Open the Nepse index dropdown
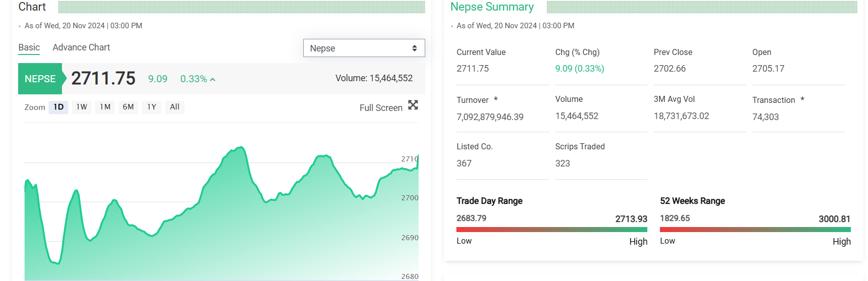The image size is (868, 281). tap(364, 48)
